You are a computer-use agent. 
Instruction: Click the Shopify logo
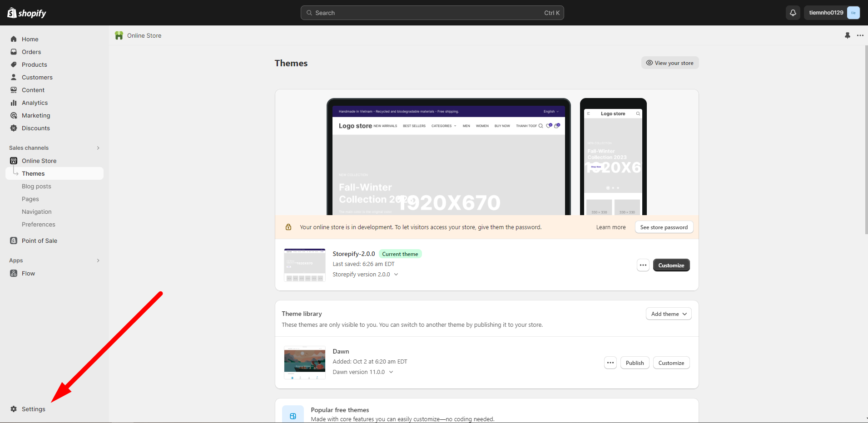pyautogui.click(x=27, y=13)
